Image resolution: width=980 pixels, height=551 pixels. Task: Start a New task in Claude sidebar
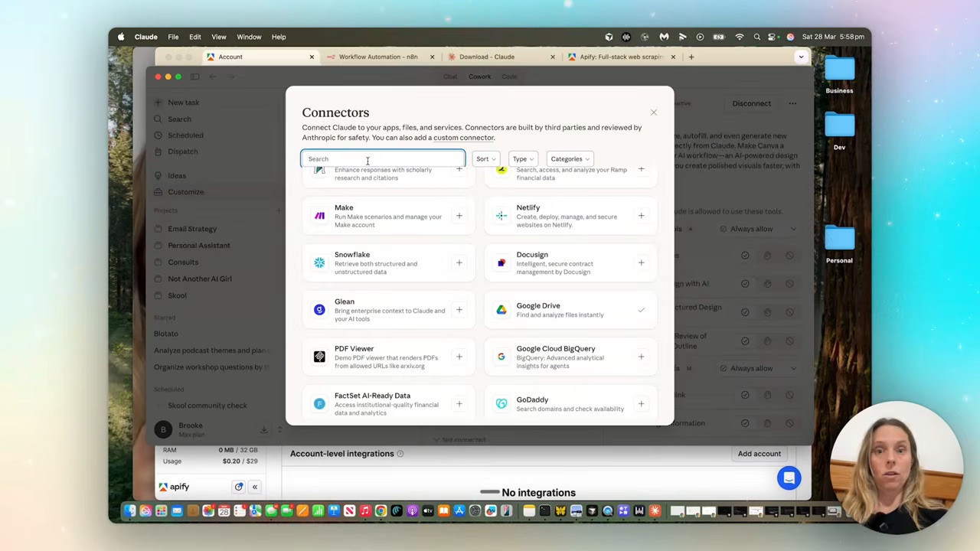(184, 103)
